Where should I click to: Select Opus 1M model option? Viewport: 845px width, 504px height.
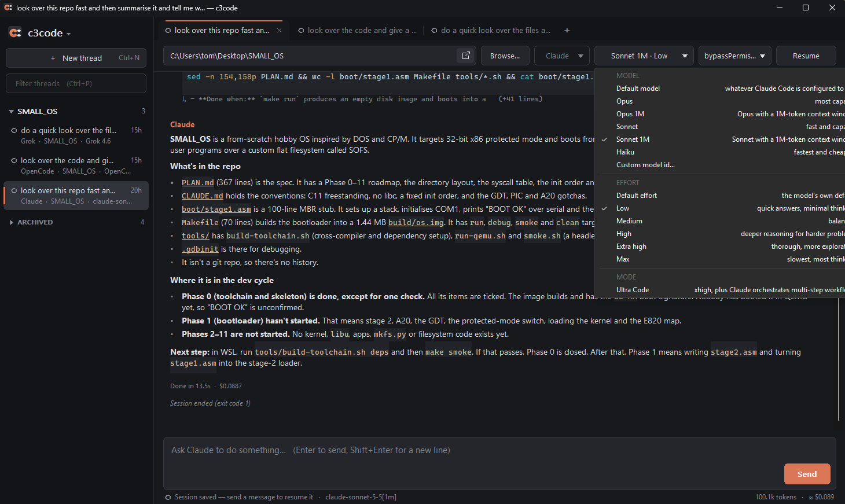[x=720, y=114]
